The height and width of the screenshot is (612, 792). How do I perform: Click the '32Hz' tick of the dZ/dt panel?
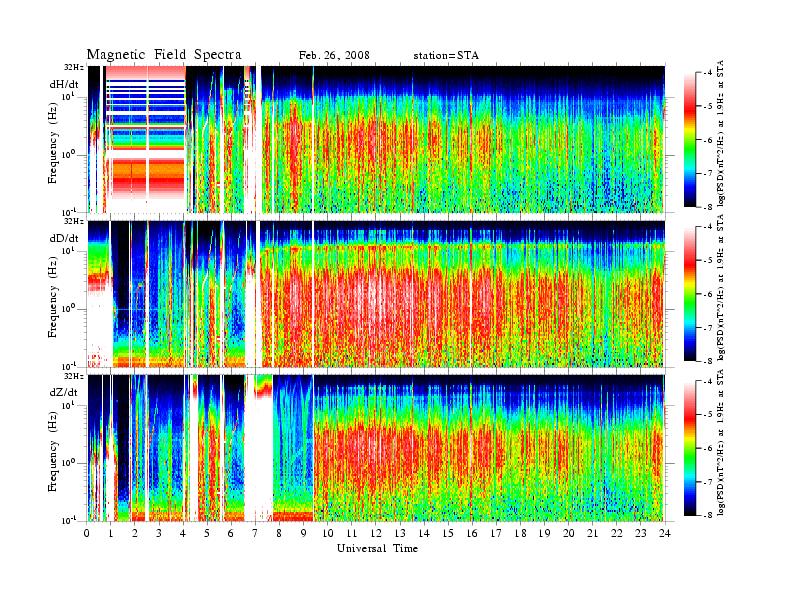point(74,376)
